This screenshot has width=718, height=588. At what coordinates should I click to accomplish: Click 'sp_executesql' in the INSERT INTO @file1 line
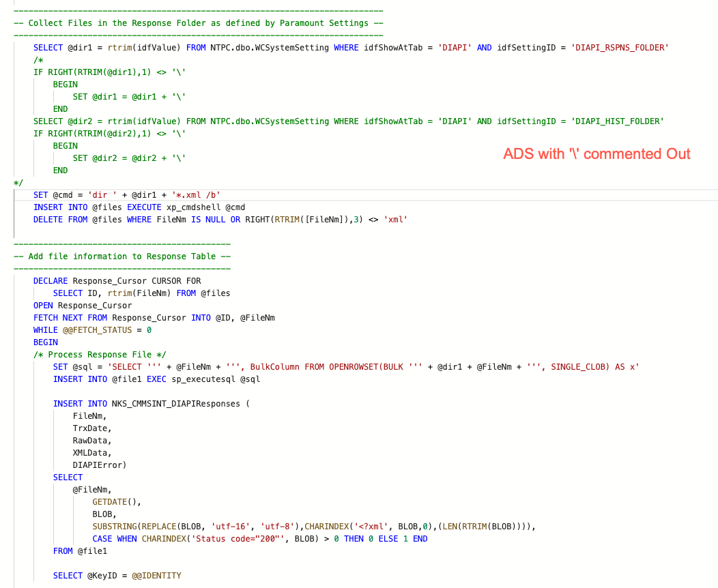[x=203, y=379]
